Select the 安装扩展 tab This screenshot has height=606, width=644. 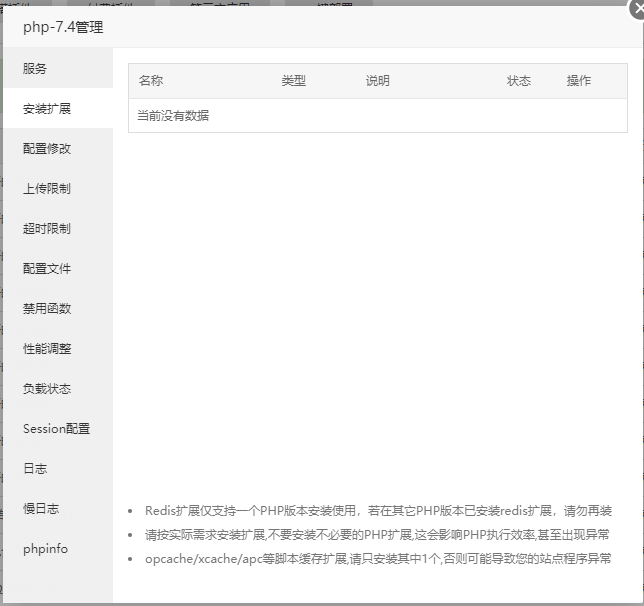pyautogui.click(x=58, y=108)
